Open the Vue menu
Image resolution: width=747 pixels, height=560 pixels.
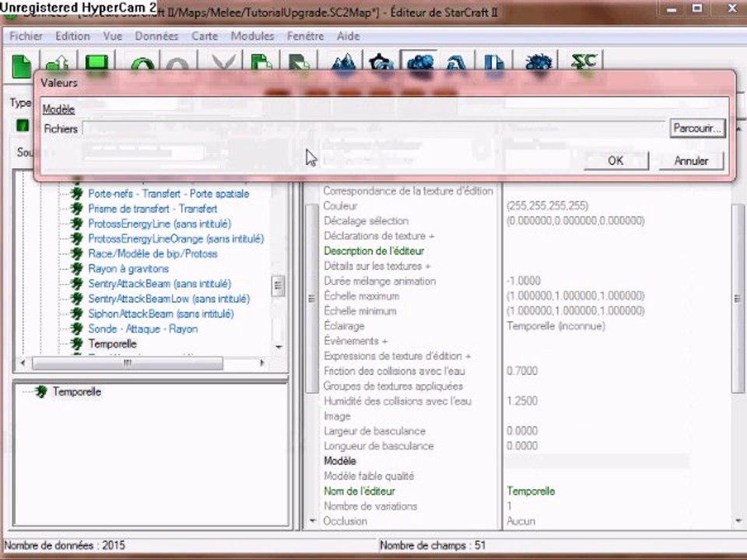pyautogui.click(x=112, y=37)
